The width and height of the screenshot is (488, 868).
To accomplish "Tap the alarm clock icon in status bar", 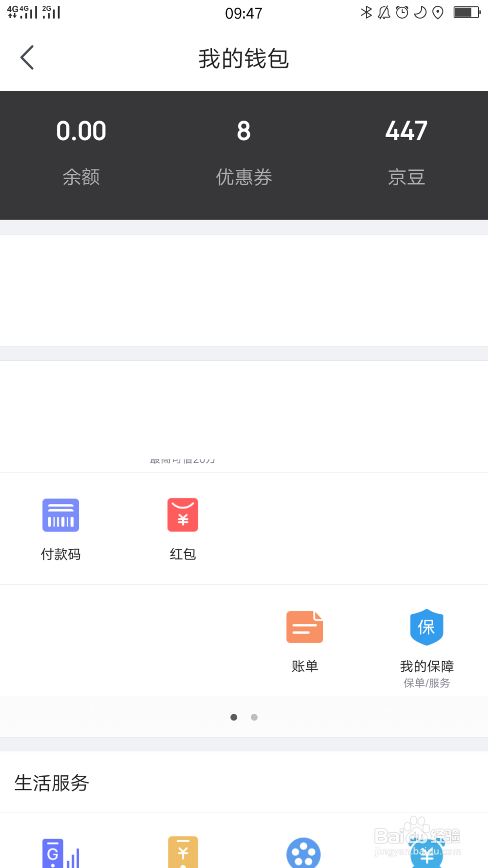I will pos(402,12).
